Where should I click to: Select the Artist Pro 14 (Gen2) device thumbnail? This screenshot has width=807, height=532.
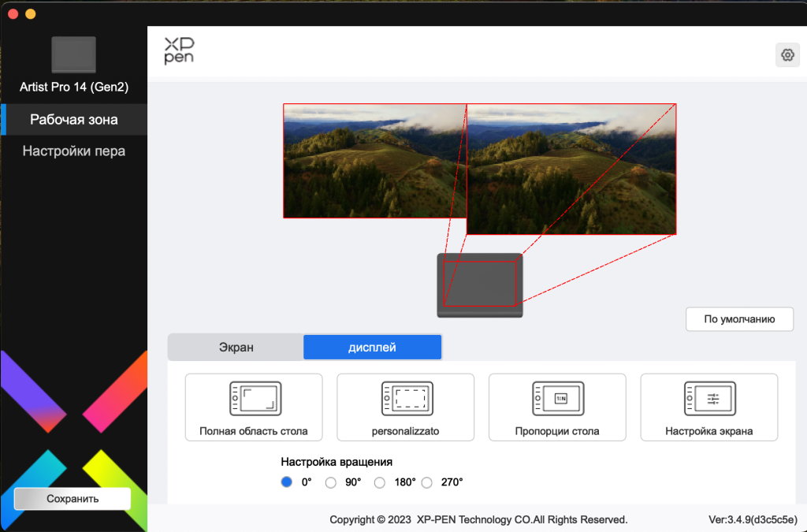(73, 54)
